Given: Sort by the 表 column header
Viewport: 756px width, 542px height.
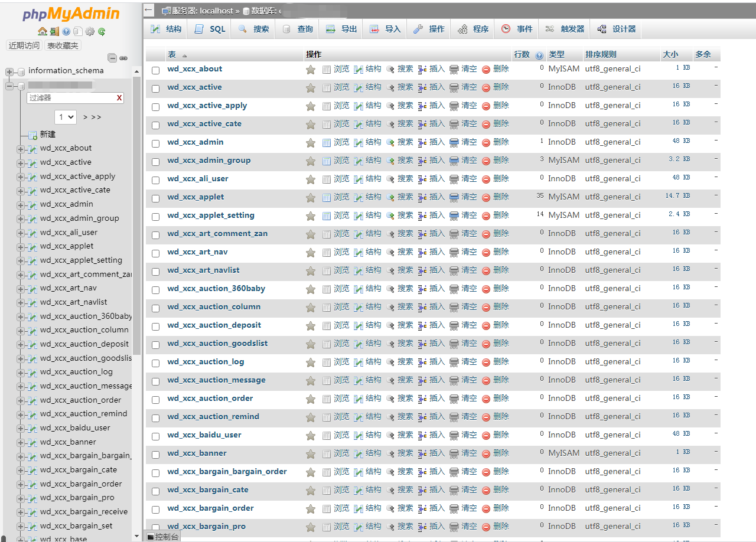Looking at the screenshot, I should coord(172,55).
